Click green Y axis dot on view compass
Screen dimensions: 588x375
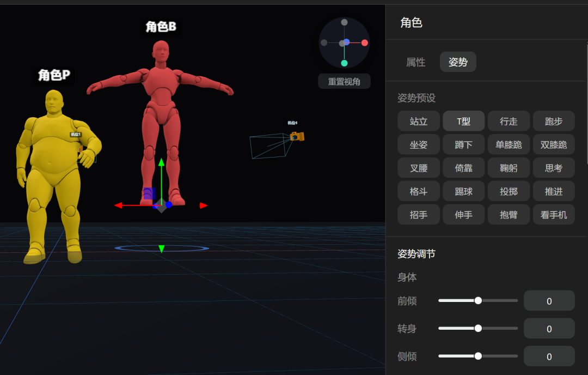point(344,63)
